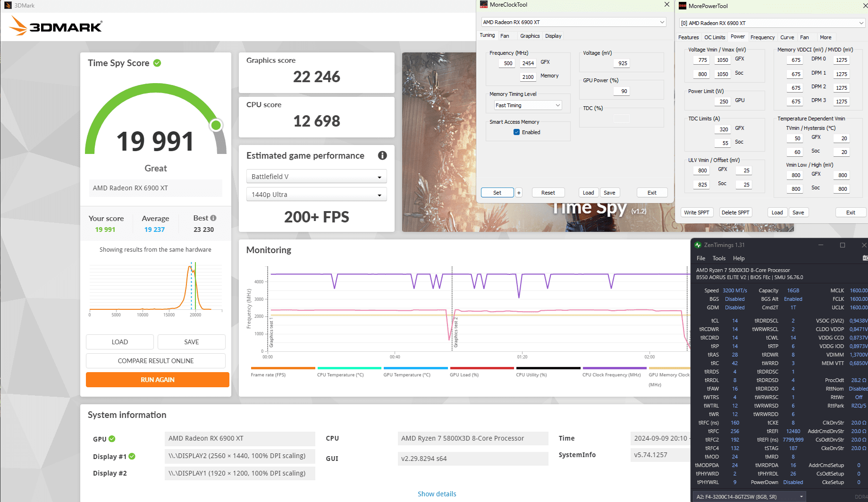Viewport: 868px width, 502px height.
Task: Select the OC Limits tab in MorePowerTool
Action: (715, 37)
